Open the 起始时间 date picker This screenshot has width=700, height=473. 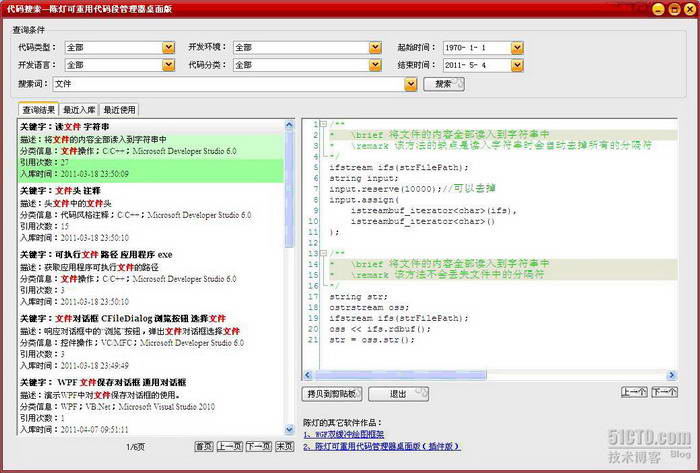coord(517,47)
